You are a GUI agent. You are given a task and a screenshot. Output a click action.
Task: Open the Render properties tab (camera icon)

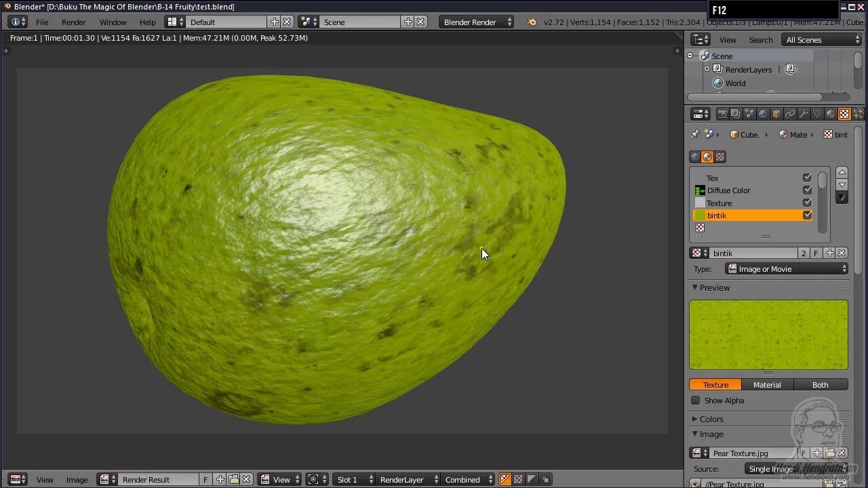coord(722,114)
